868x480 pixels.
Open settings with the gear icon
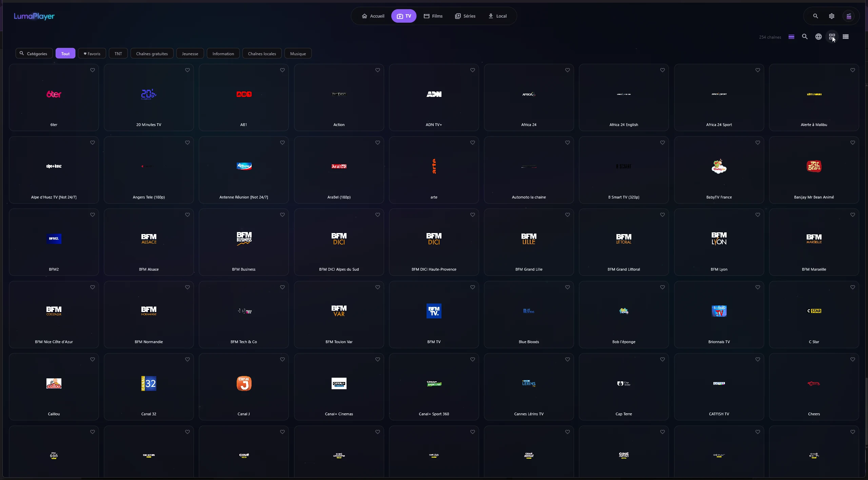(x=831, y=16)
